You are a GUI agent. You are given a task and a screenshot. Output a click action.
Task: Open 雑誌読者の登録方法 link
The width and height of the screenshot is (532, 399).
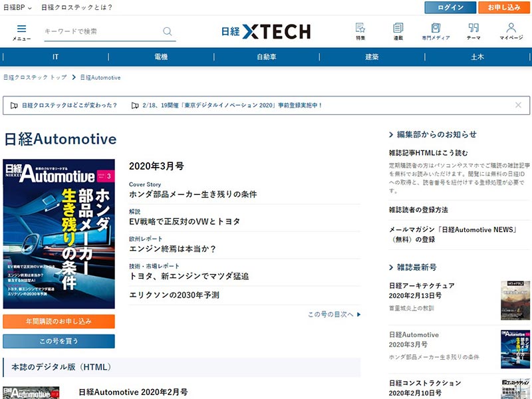(x=418, y=209)
